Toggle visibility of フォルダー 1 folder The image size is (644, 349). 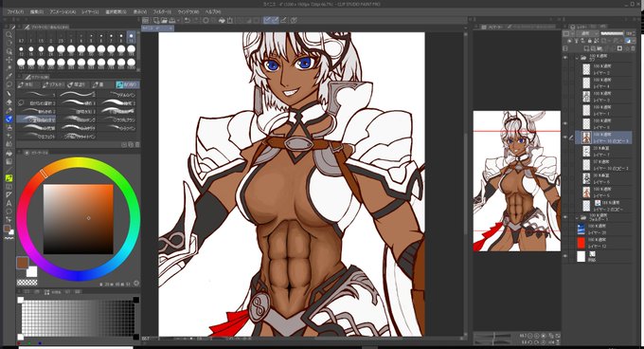coord(565,216)
